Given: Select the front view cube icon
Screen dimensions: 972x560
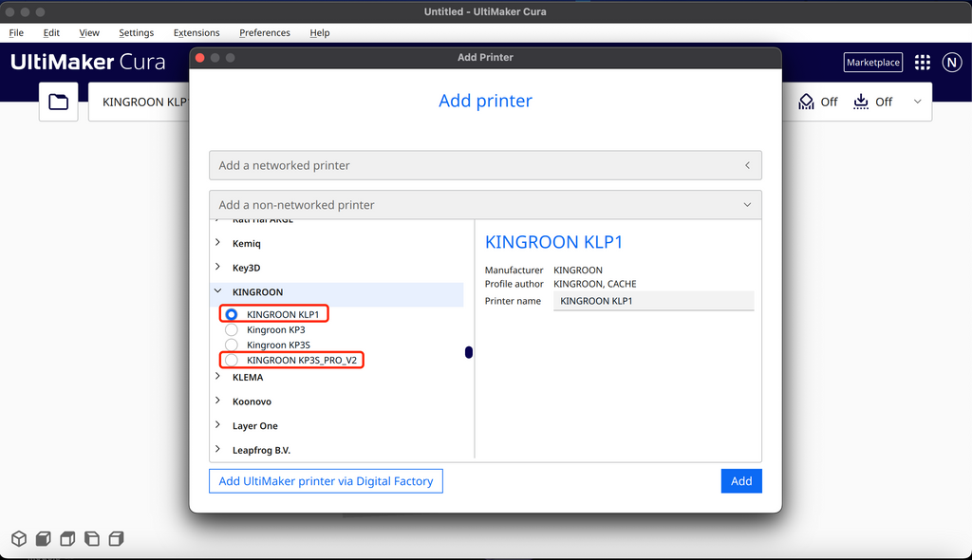Looking at the screenshot, I should pyautogui.click(x=44, y=538).
